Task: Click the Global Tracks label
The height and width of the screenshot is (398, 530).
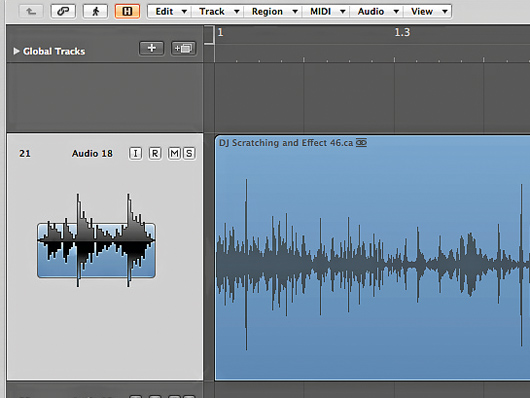Action: tap(54, 51)
